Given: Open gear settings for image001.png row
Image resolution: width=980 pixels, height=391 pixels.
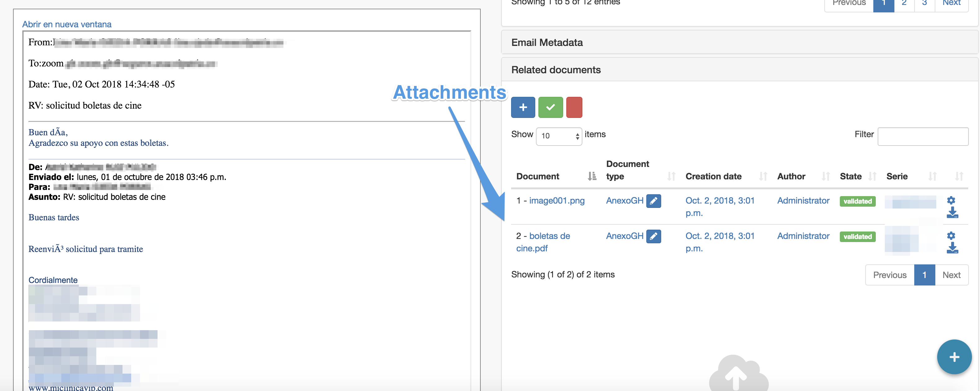Looking at the screenshot, I should point(951,200).
